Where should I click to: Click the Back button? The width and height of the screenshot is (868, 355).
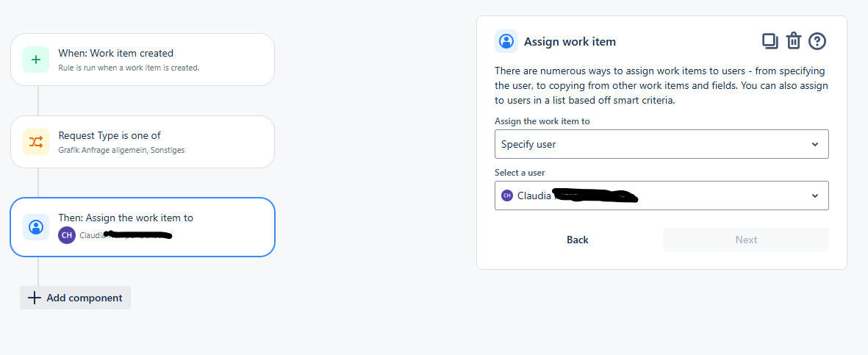[x=578, y=240]
